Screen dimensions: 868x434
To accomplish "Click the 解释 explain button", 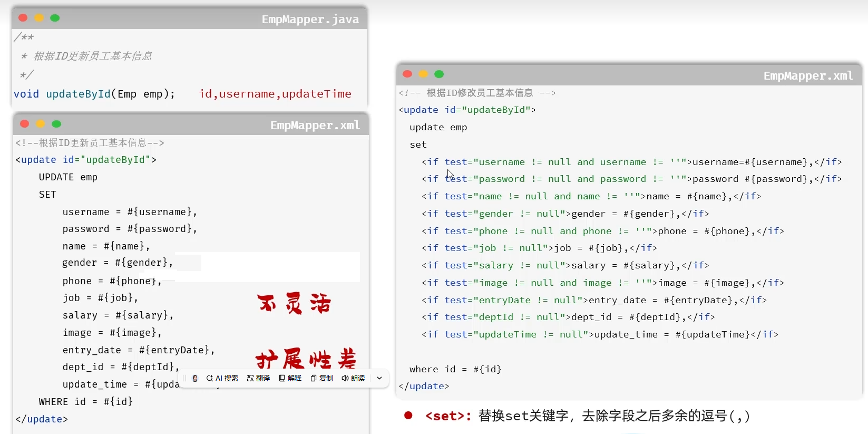I will click(x=290, y=378).
